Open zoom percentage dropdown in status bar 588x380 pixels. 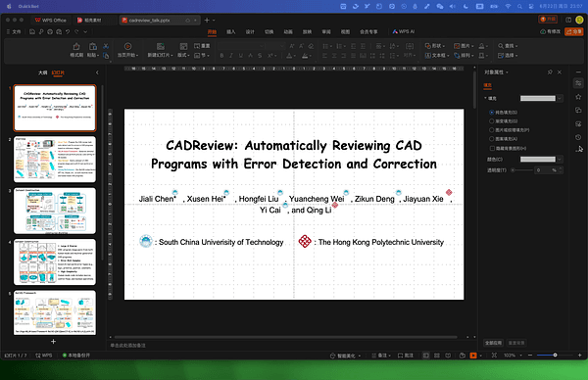[521, 356]
